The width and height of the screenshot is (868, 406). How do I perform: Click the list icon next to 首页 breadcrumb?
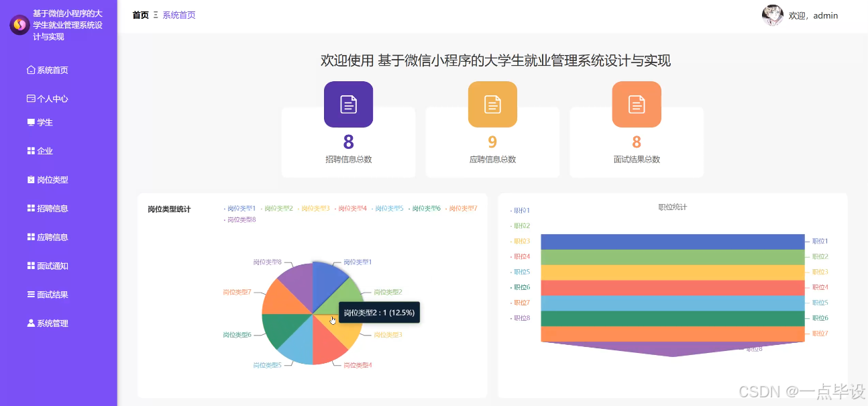[x=156, y=15]
